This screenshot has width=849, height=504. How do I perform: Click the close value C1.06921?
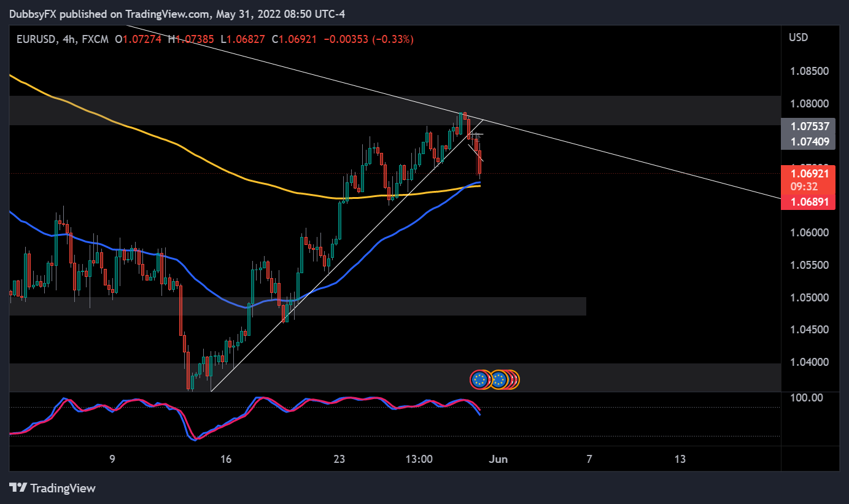(x=294, y=39)
